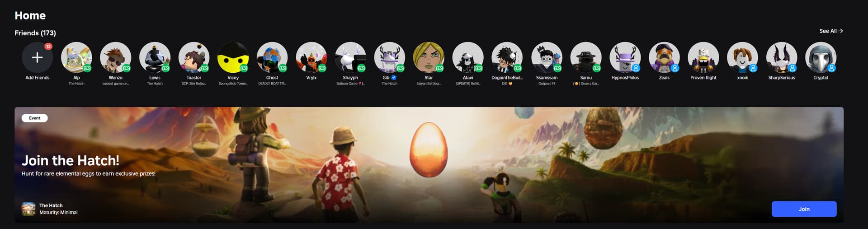
Task: Select SharpSerious's avatar
Action: pyautogui.click(x=782, y=57)
